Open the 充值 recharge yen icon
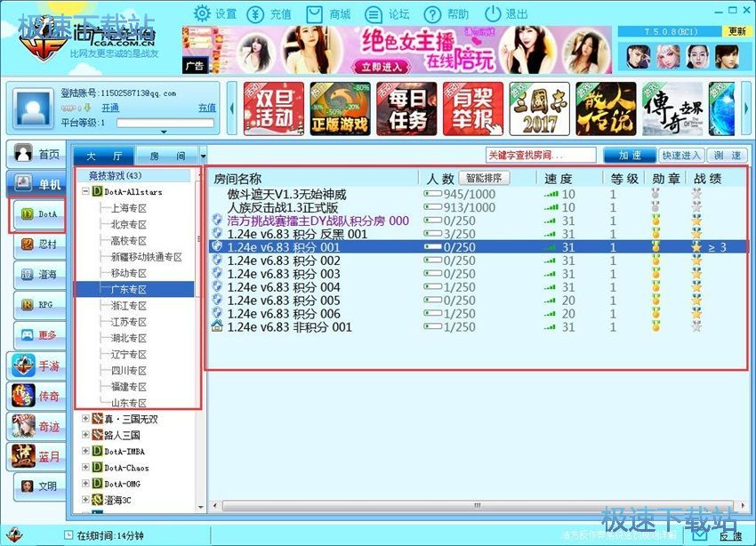Screen dimensions: 756x546 tap(255, 14)
